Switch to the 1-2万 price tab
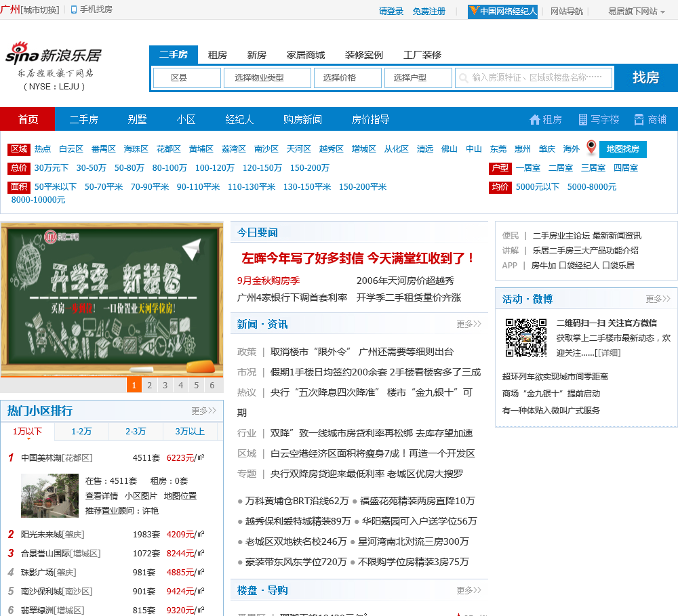This screenshot has height=616, width=678. click(x=81, y=432)
